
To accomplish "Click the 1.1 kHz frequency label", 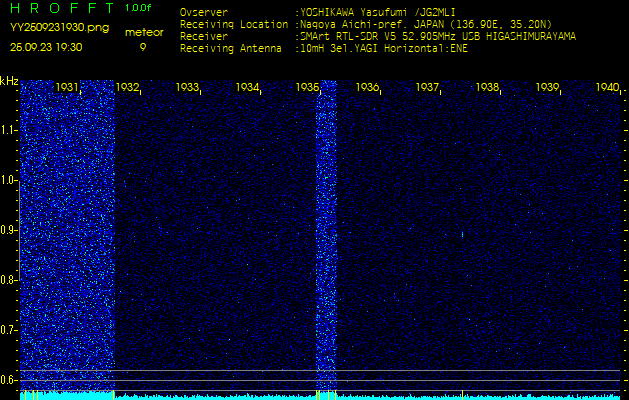I will [9, 130].
